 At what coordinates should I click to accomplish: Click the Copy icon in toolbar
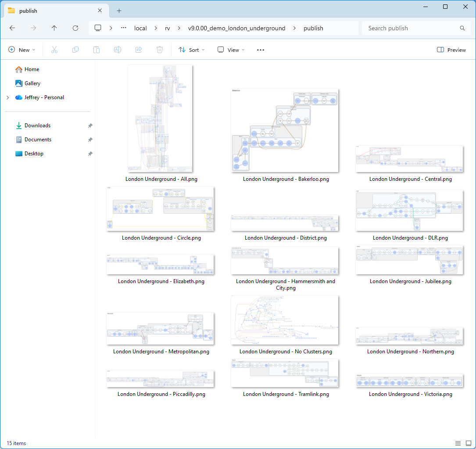point(75,50)
